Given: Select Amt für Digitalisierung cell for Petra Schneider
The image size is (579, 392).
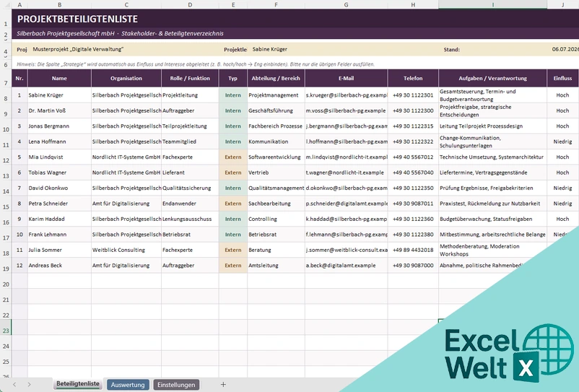Looking at the screenshot, I should point(126,204).
